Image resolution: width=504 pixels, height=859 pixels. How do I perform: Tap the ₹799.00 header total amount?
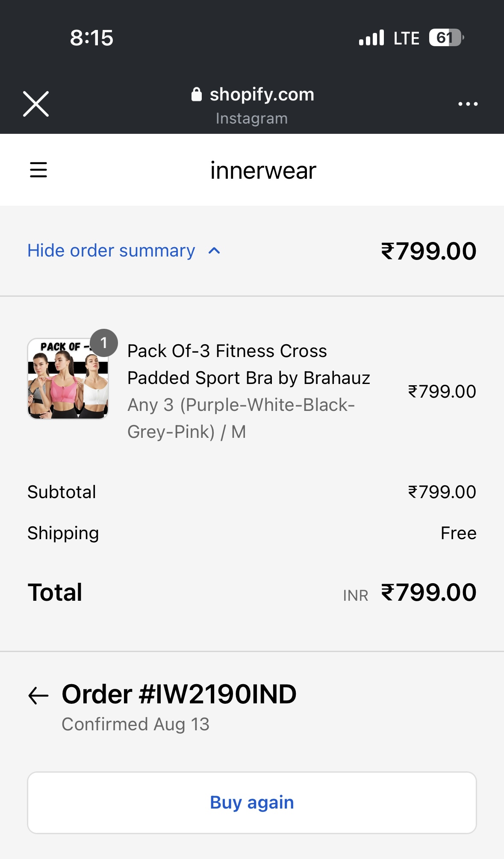428,251
